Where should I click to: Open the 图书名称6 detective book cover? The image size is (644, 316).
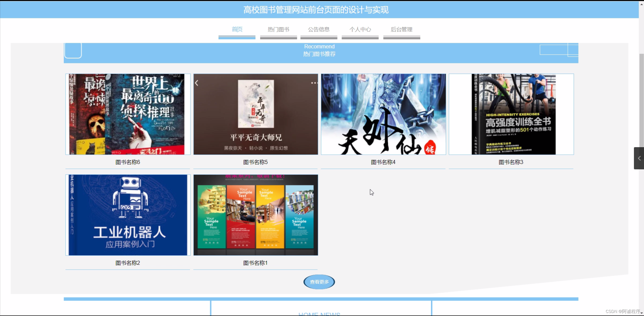[x=128, y=114]
